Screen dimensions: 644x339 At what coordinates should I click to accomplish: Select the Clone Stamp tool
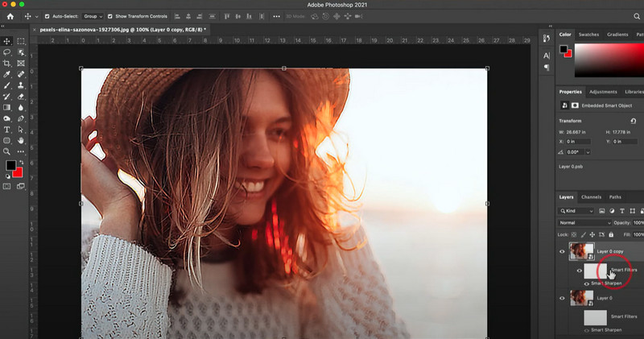21,85
